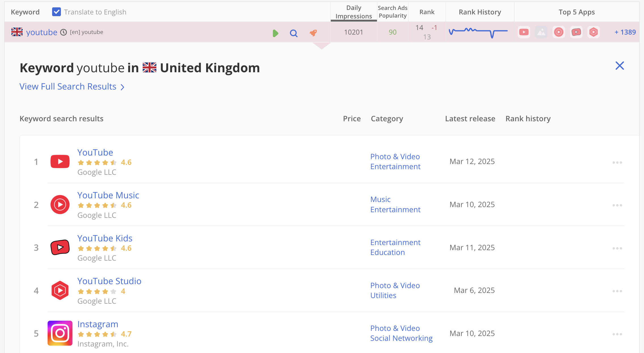Screen dimensions: 644x353
Task: Click the magnifier search icon in the youtube row
Action: coord(294,33)
